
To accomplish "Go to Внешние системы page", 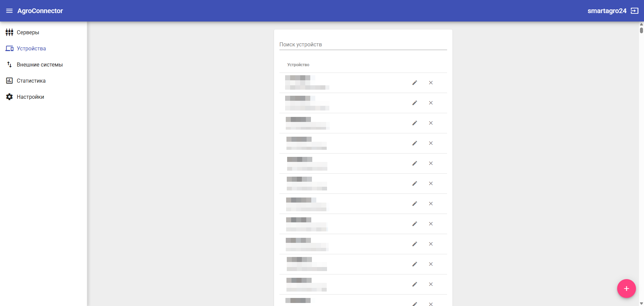I will click(x=40, y=64).
